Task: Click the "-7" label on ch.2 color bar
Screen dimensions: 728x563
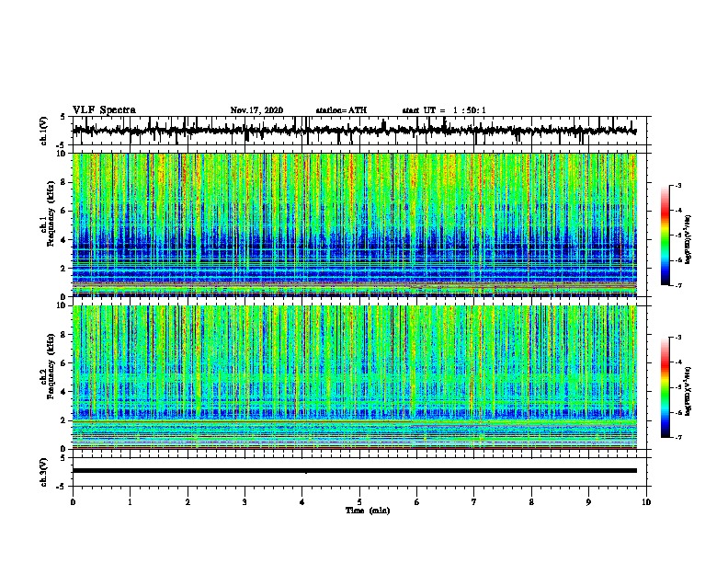Action: 677,437
